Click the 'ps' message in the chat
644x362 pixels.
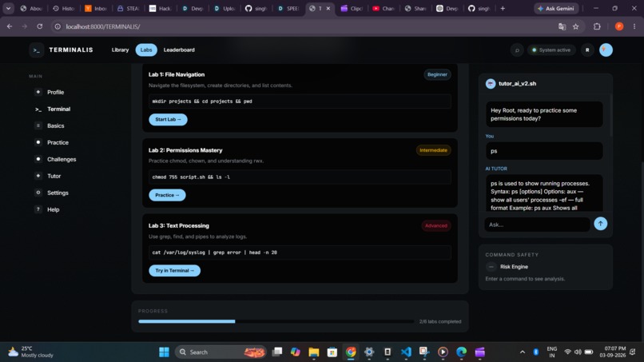point(544,151)
